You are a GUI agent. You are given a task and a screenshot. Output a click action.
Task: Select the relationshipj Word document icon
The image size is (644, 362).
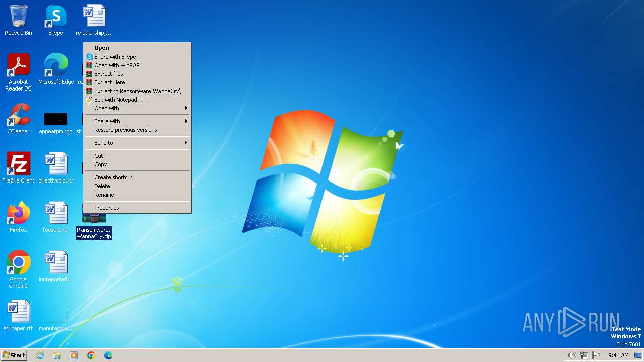pos(94,21)
